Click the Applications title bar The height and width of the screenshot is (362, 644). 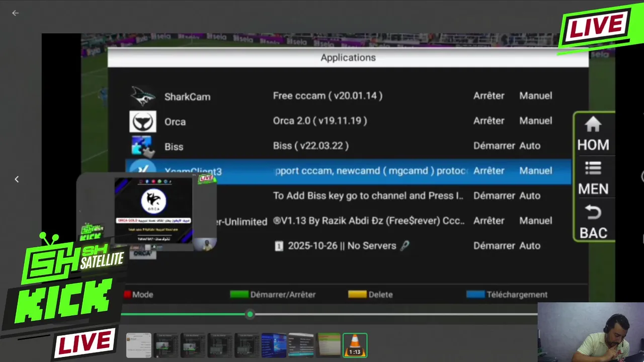pos(348,58)
